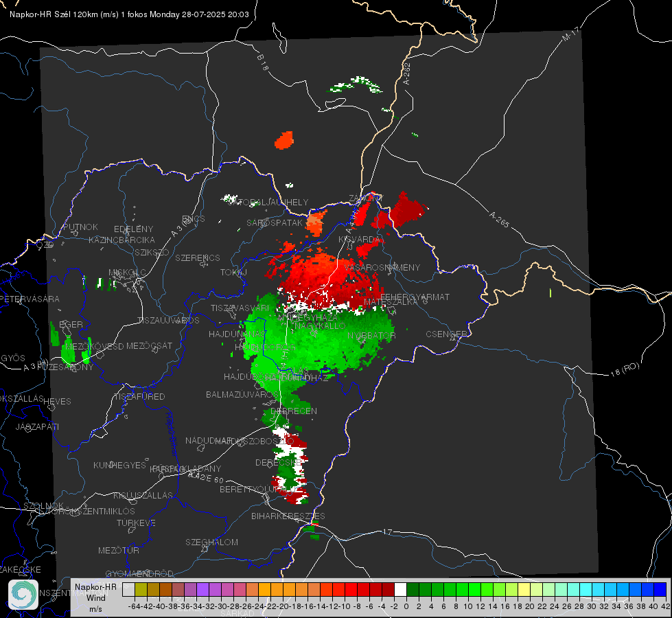The width and height of the screenshot is (672, 618).
Task: Click the TISZAFÜRED label
Action: 140,397
